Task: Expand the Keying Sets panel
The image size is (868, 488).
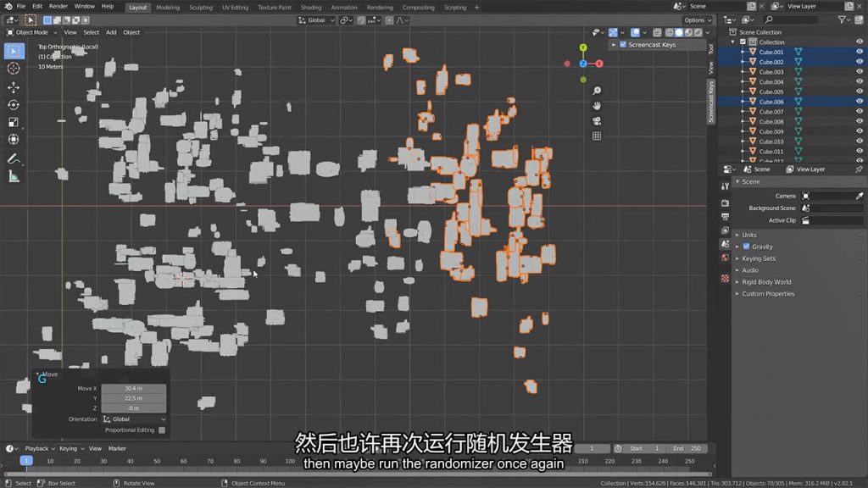Action: click(x=759, y=258)
